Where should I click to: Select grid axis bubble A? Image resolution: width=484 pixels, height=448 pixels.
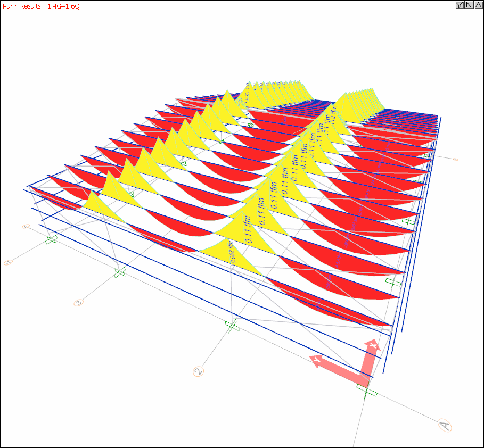pos(445,425)
